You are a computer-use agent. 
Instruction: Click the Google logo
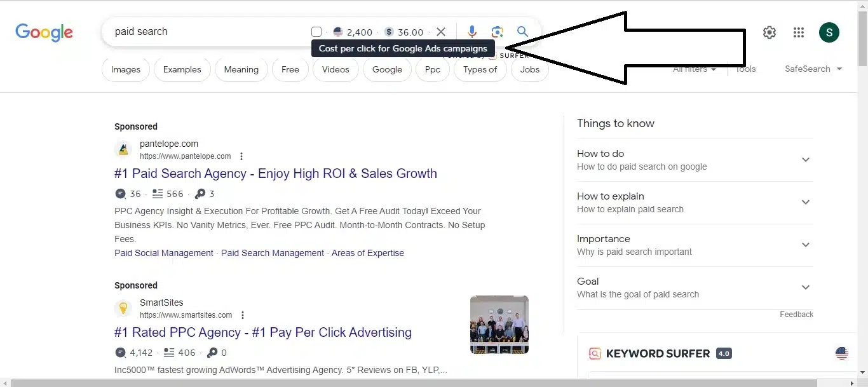coord(44,32)
